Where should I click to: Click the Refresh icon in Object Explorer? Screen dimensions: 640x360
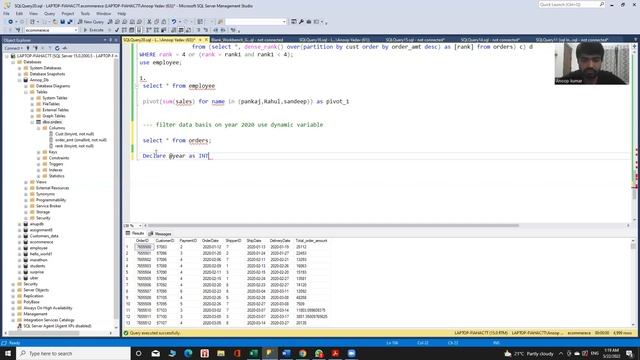pos(57,48)
